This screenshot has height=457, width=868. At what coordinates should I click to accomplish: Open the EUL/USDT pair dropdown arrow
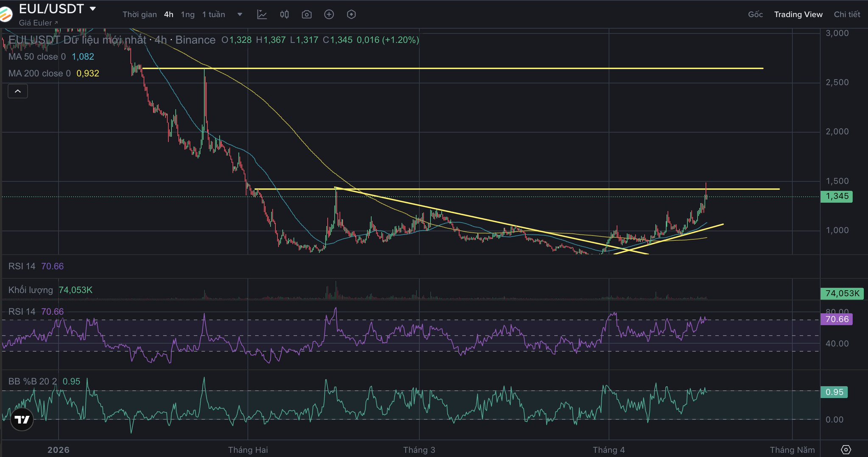click(x=93, y=8)
